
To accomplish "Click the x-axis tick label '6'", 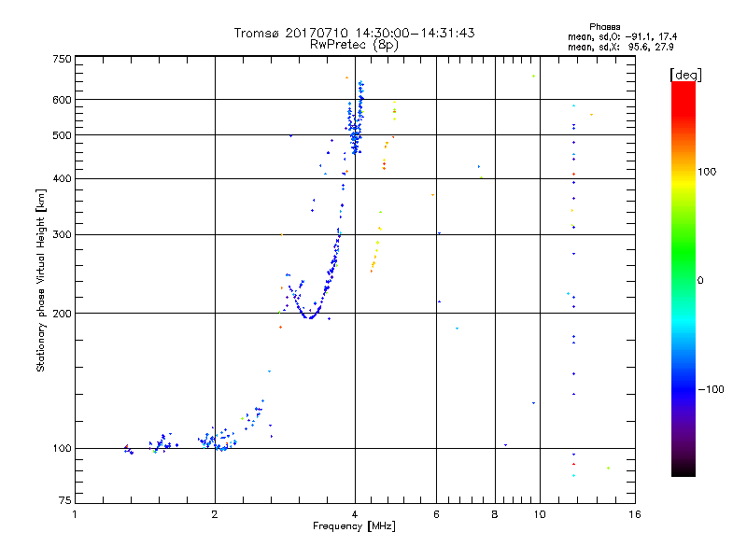I will [x=436, y=514].
